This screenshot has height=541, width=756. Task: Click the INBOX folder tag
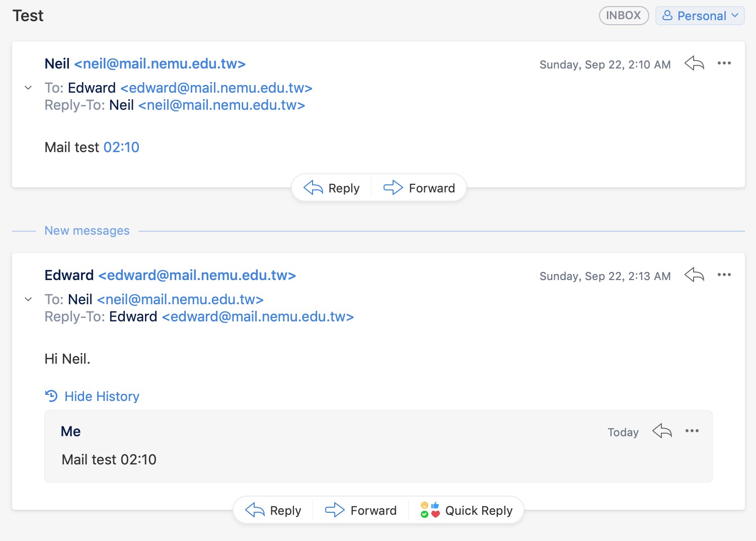623,16
